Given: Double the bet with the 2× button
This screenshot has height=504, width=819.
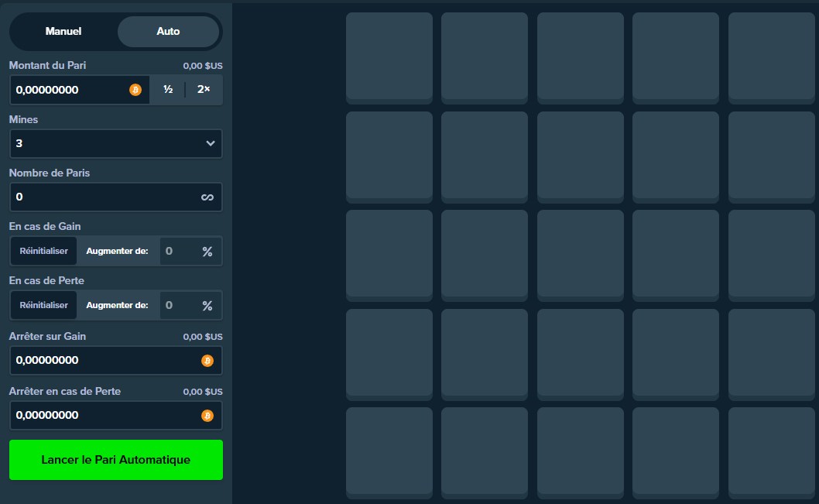Looking at the screenshot, I should [x=204, y=90].
